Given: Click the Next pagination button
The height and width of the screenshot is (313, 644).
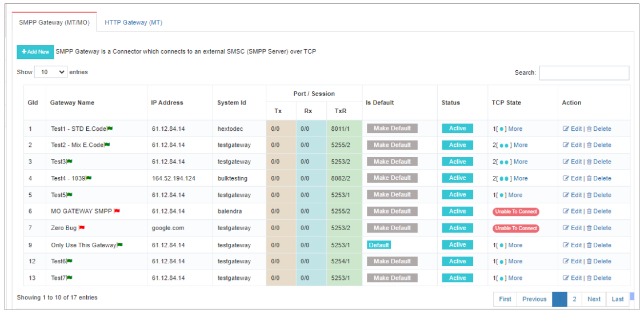Looking at the screenshot, I should [x=594, y=299].
